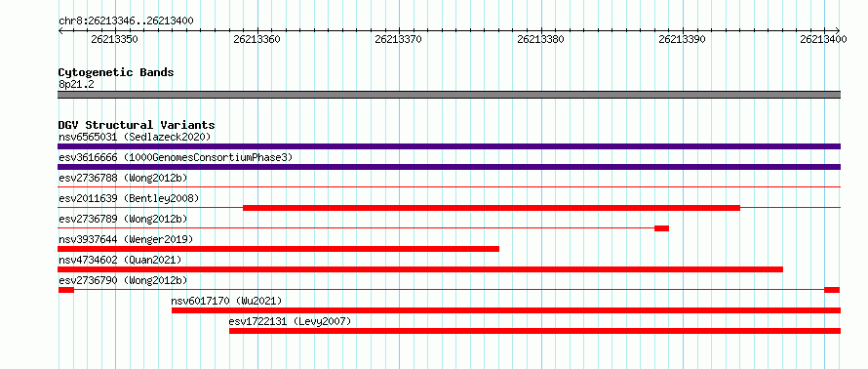Open the esv1722131 (Levy2007) variant label
This screenshot has width=868, height=369.
[x=290, y=321]
